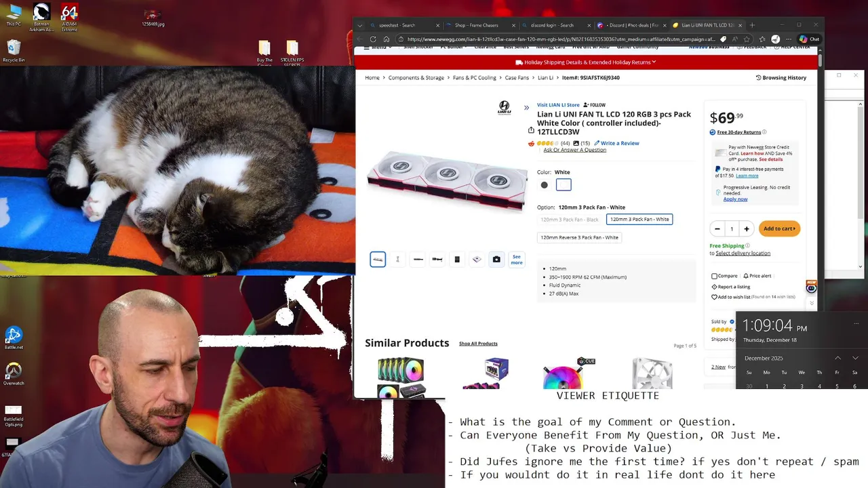The width and height of the screenshot is (868, 488).
Task: Click browser back arrow
Action: point(360,39)
